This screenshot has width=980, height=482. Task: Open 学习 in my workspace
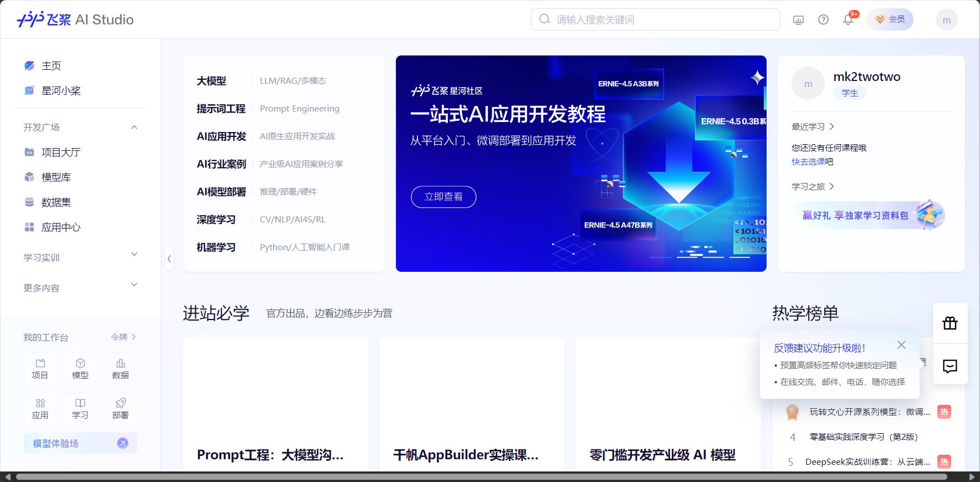[80, 409]
